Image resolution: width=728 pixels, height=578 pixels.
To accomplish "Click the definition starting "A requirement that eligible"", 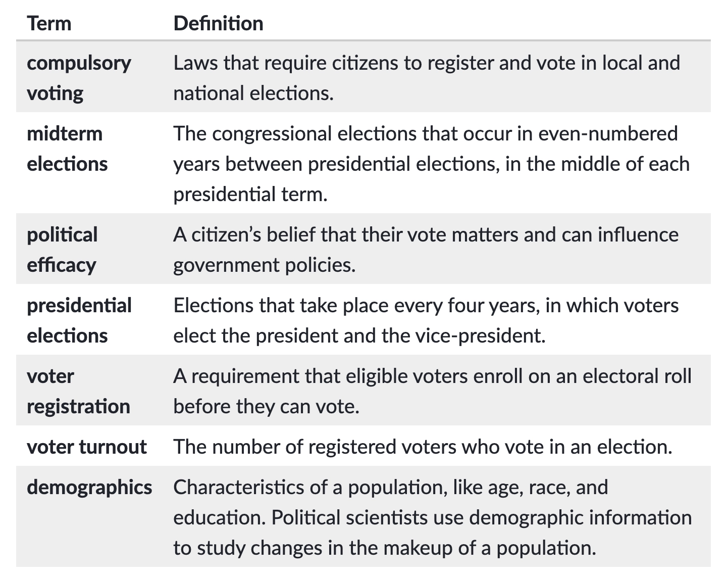I will 432,391.
